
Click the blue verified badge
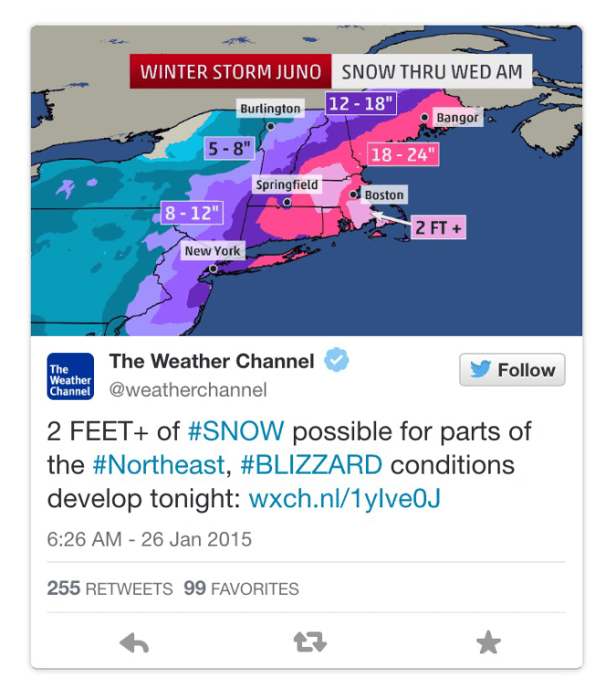(338, 361)
